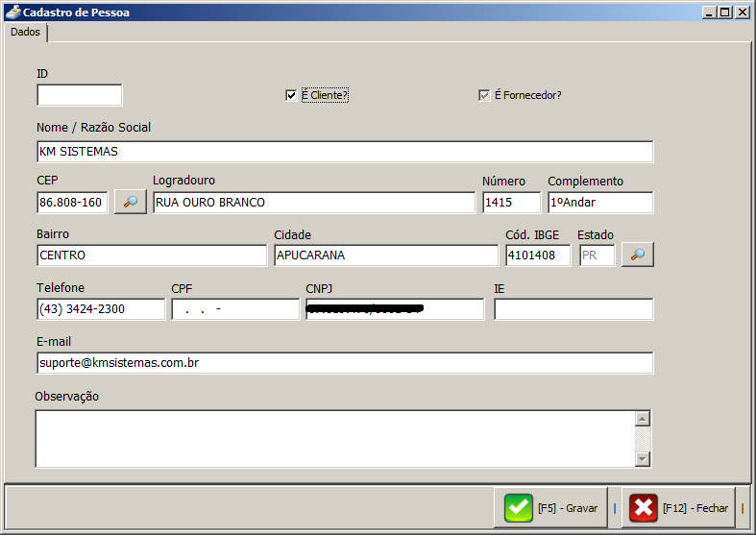Click the E-mail field
Screen dimensions: 756x535
point(345,363)
